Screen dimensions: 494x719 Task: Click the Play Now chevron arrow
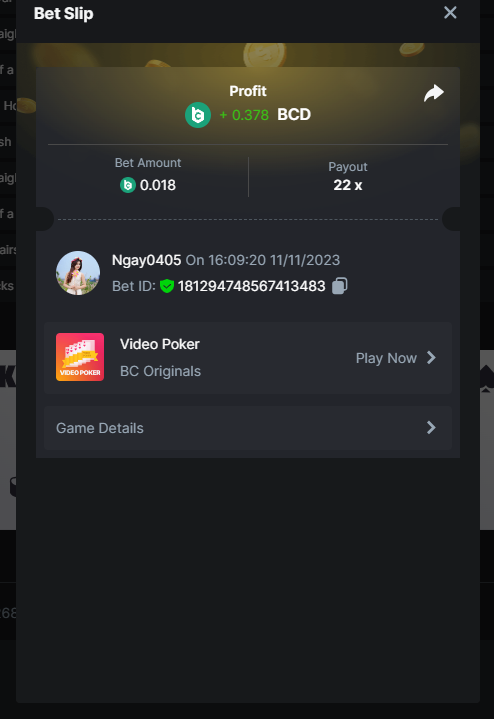[431, 358]
